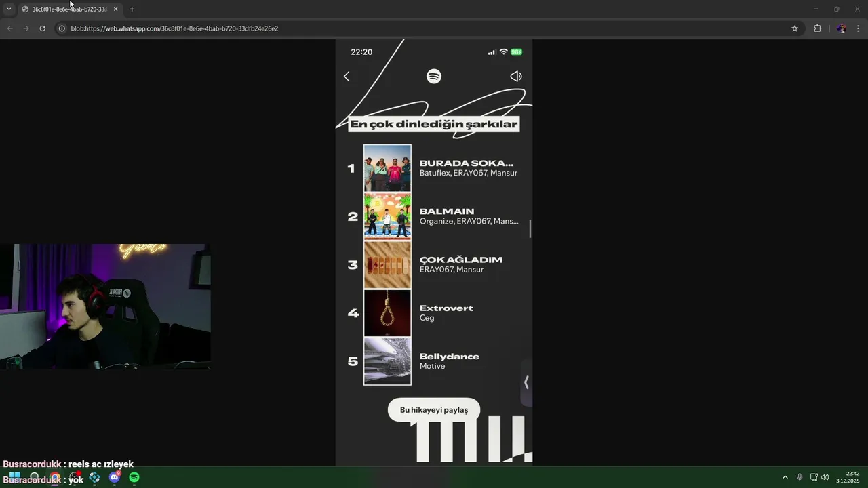
Task: Click the Bellydance album cover
Action: click(x=387, y=361)
